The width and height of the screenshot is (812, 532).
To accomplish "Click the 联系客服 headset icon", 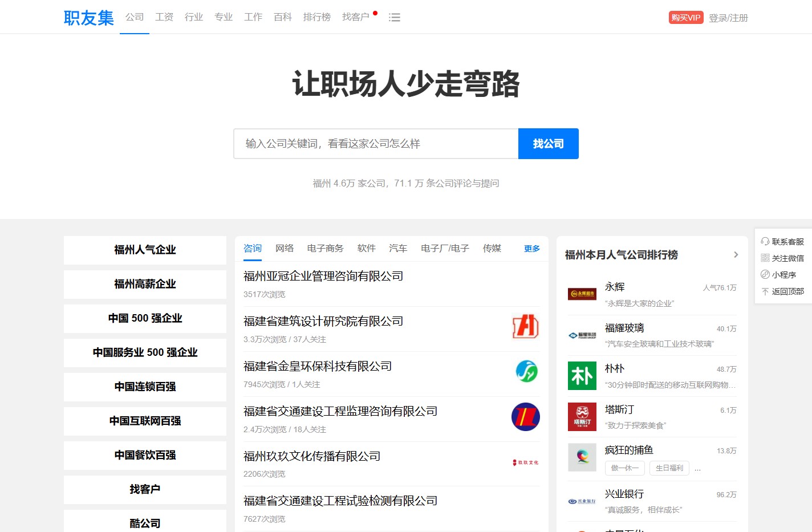I will pos(765,242).
